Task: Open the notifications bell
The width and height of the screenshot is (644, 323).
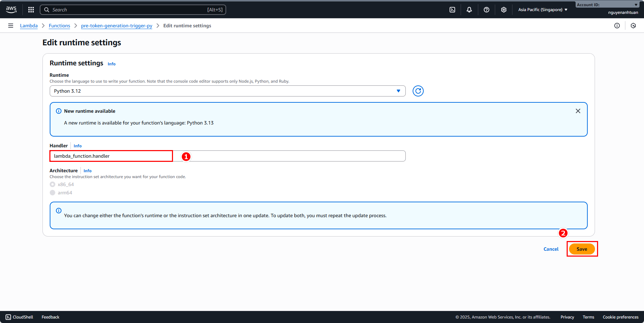Action: pos(469,10)
